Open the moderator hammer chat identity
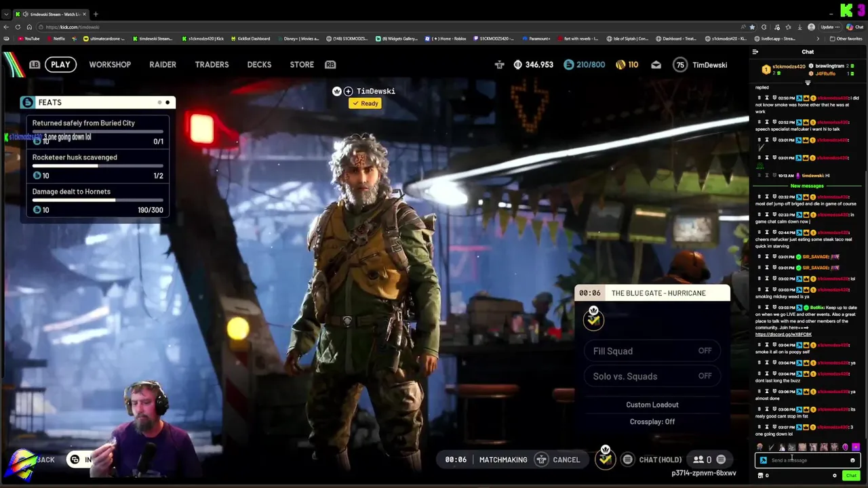 tap(763, 460)
